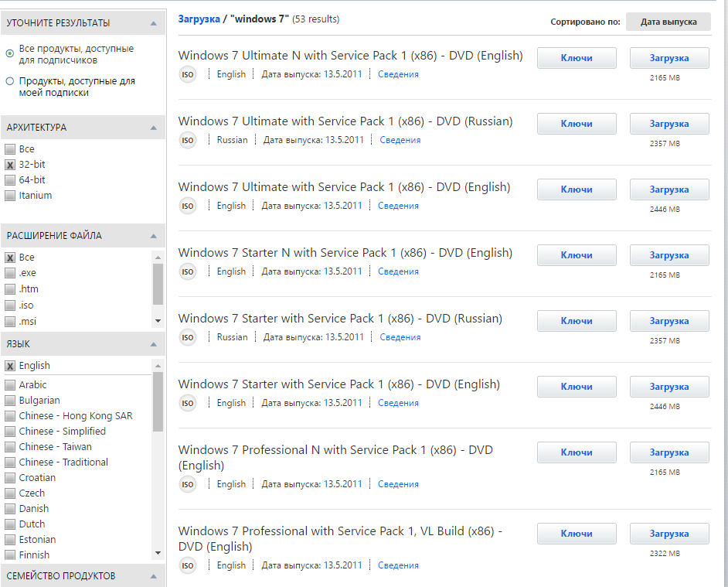Open 'Сведения' for Windows 7 Starter (Russian)
Screen dimensions: 728x587
pos(400,337)
